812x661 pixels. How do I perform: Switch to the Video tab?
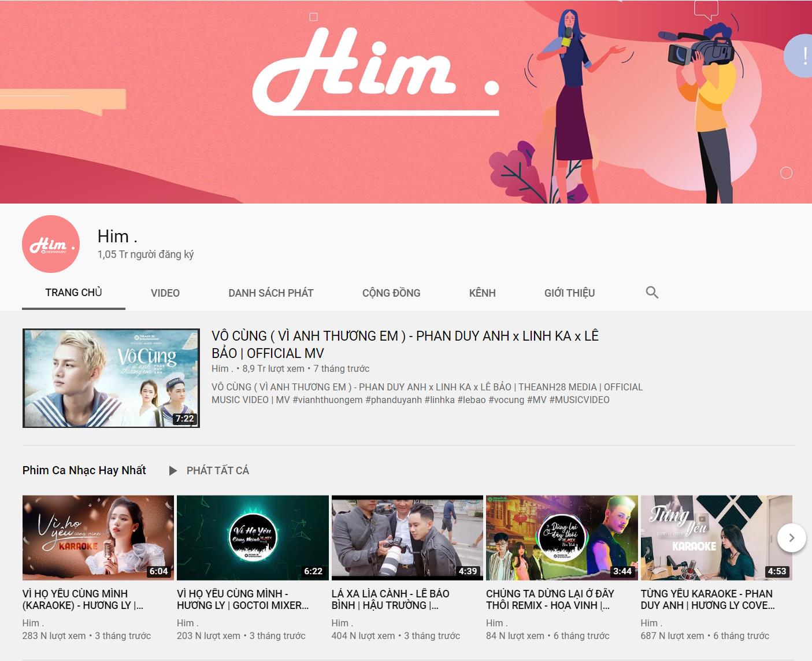[165, 293]
